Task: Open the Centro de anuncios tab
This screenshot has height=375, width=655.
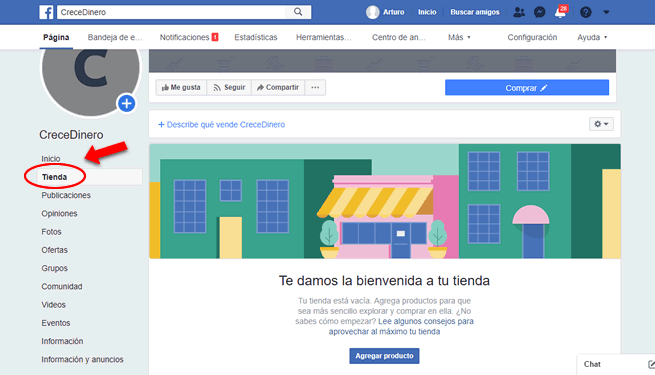Action: pyautogui.click(x=399, y=37)
